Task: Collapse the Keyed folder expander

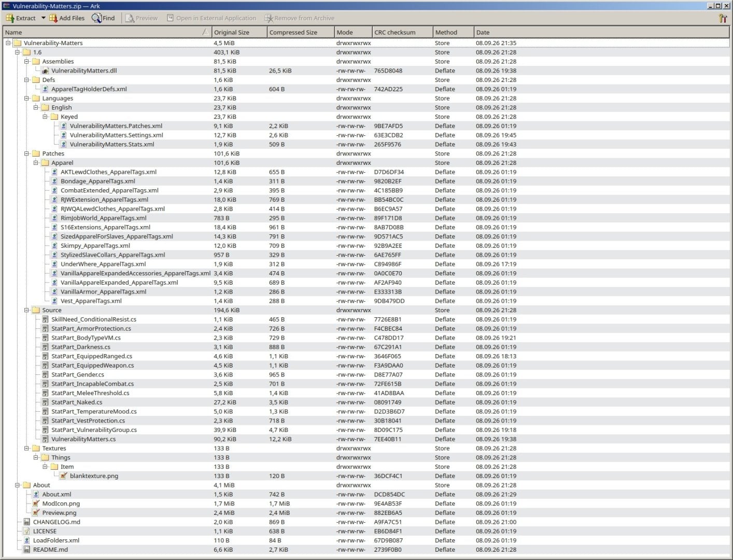Action: coord(46,117)
